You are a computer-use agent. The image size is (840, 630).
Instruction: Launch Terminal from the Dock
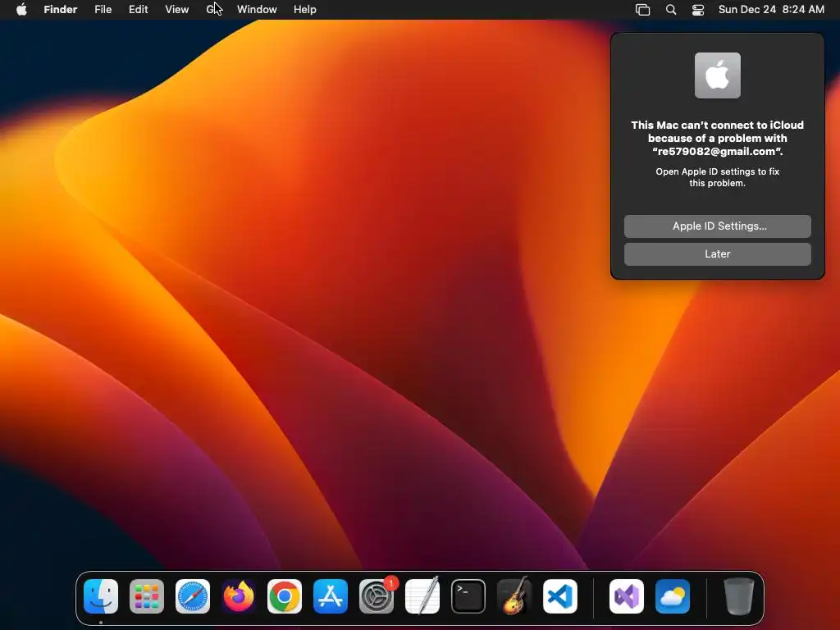468,596
